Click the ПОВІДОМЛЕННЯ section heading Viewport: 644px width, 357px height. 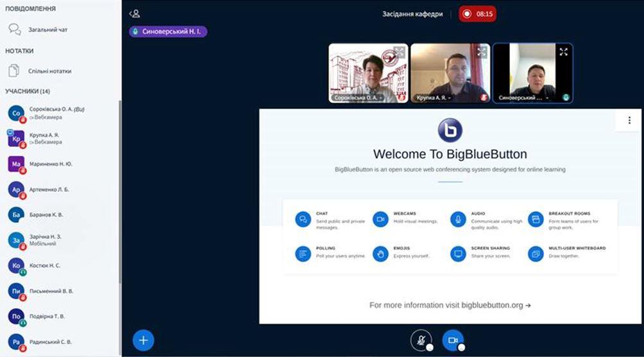[30, 8]
